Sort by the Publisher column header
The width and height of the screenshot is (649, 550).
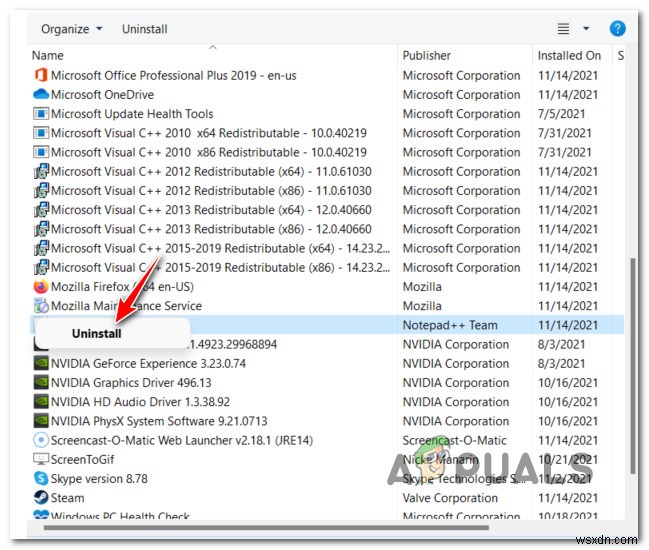pyautogui.click(x=426, y=55)
